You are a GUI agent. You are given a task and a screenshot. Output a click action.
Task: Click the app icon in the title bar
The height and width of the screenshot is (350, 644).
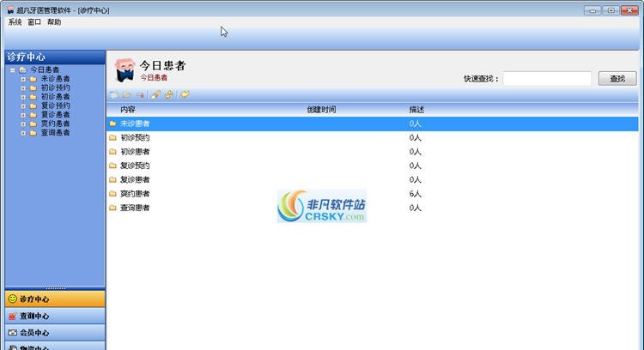10,9
